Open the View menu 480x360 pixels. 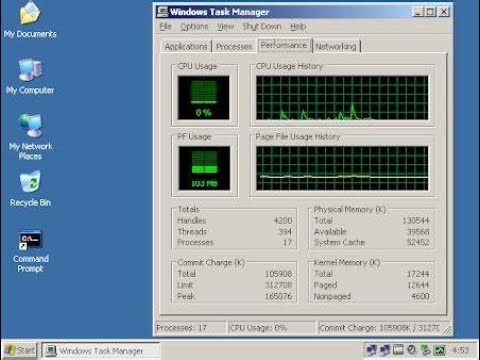coord(225,26)
